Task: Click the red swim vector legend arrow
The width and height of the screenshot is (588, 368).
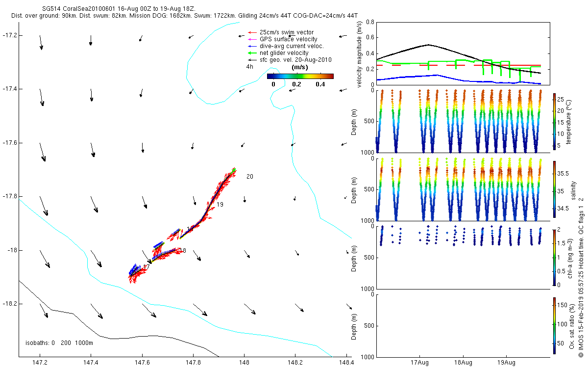Action: [252, 32]
